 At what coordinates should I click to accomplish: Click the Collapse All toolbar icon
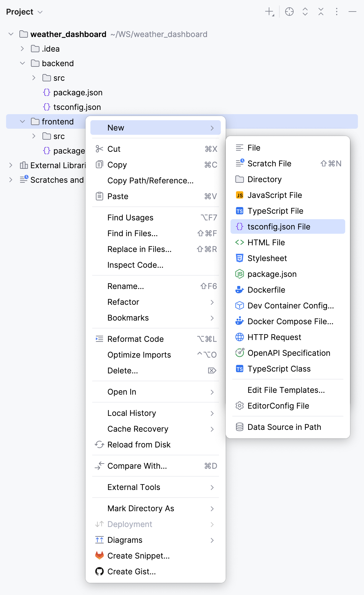(321, 12)
